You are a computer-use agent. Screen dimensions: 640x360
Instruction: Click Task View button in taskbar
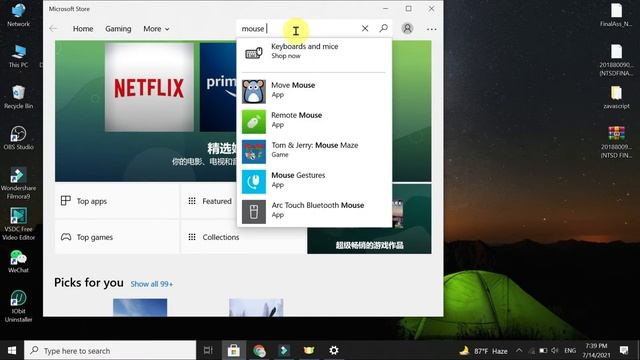[208, 350]
